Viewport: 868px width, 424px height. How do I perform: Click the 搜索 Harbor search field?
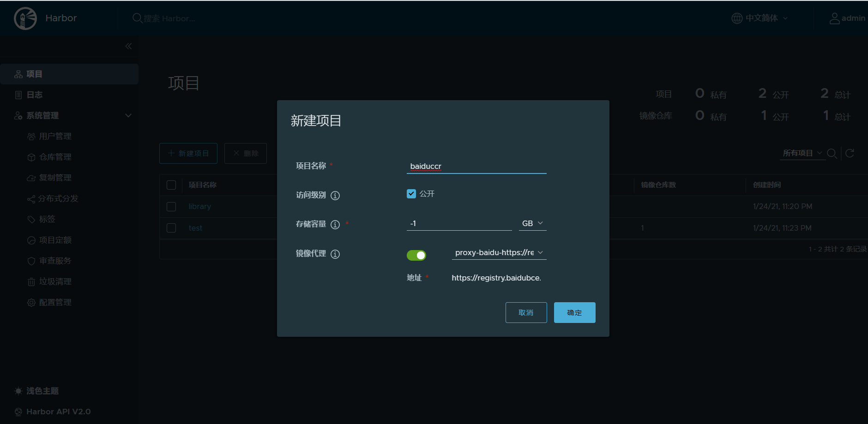point(169,18)
